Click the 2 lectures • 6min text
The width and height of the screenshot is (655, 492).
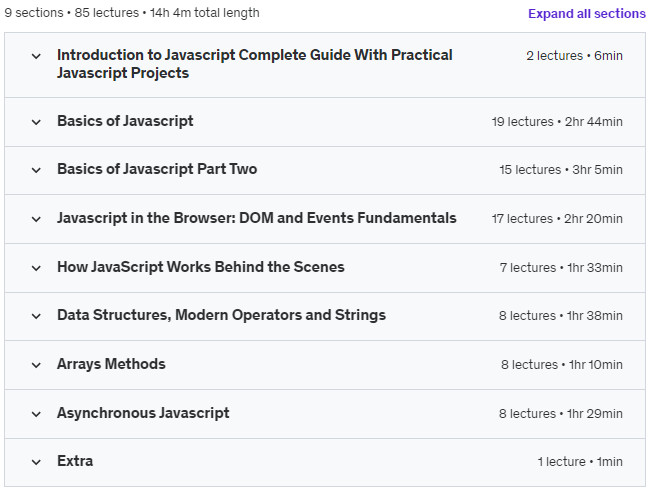pyautogui.click(x=574, y=56)
